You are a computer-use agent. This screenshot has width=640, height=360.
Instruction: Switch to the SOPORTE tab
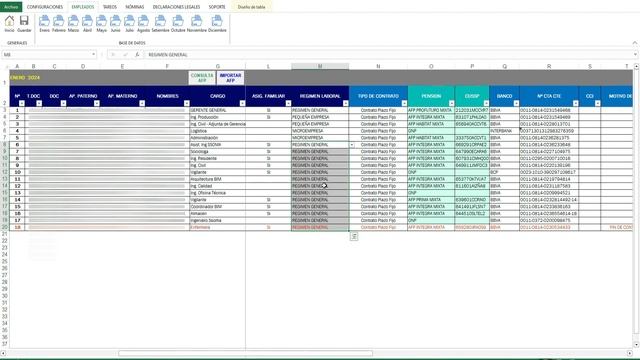(217, 7)
